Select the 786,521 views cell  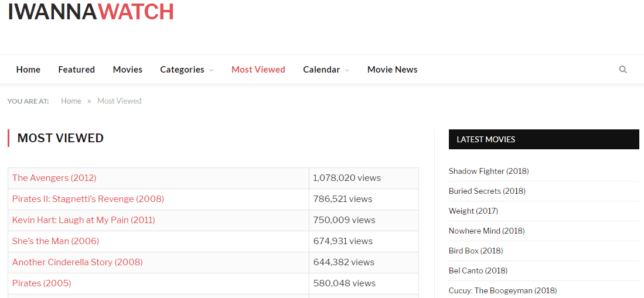[364, 199]
